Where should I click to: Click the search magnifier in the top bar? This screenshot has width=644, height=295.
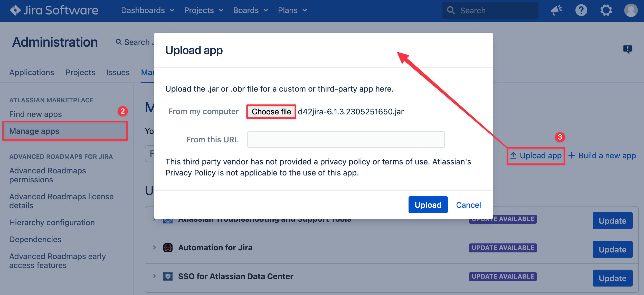click(x=451, y=10)
